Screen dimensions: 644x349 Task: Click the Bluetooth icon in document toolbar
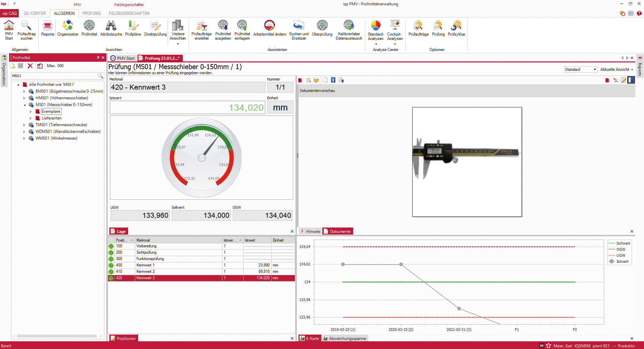pyautogui.click(x=333, y=80)
